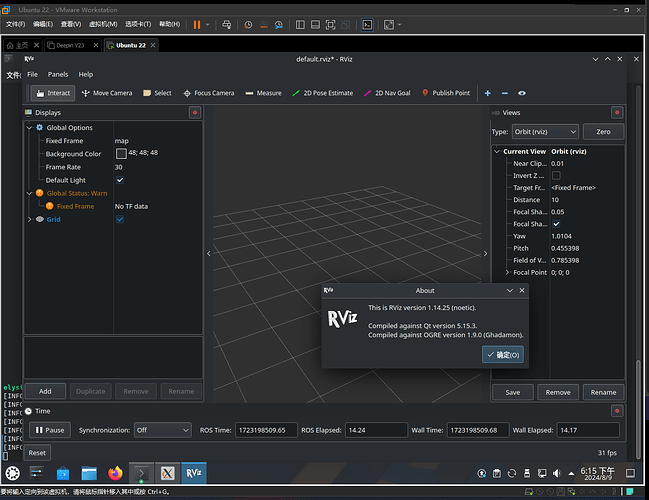
Task: Expand the Focal Point property
Action: (x=507, y=272)
